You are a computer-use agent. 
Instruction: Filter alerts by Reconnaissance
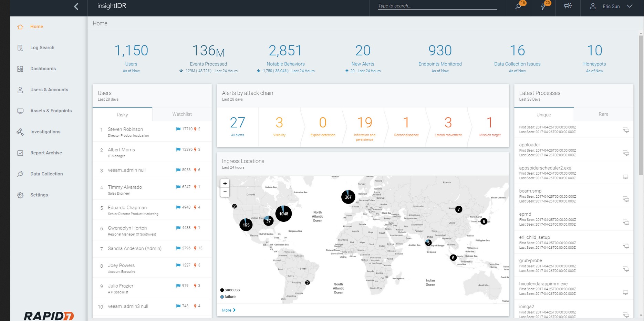406,127
